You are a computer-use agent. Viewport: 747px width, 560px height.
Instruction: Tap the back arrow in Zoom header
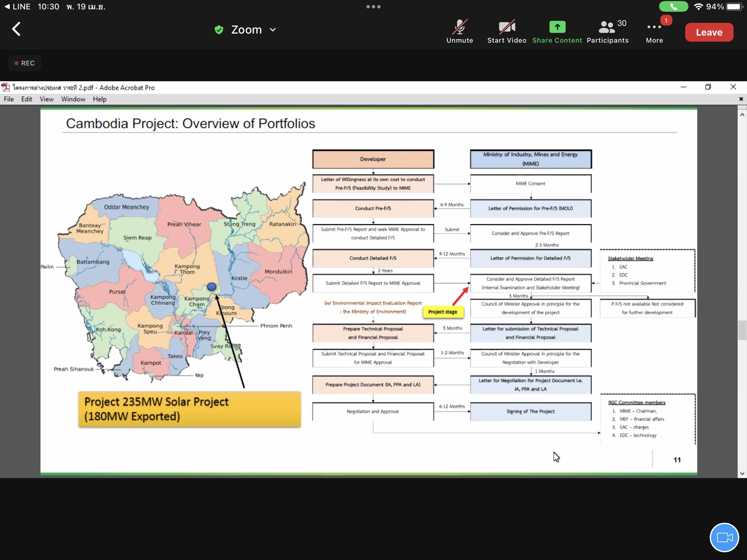pyautogui.click(x=16, y=29)
